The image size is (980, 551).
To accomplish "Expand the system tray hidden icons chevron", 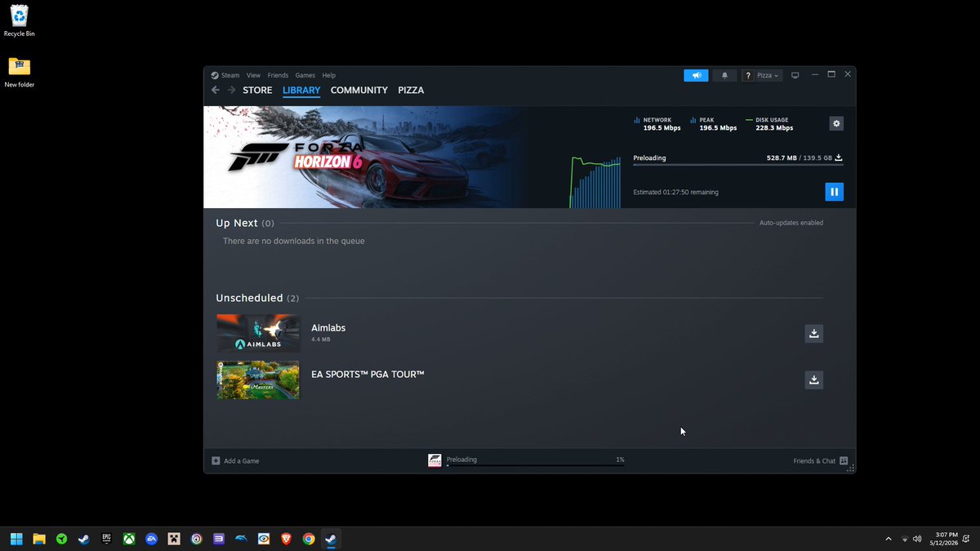I will [889, 539].
